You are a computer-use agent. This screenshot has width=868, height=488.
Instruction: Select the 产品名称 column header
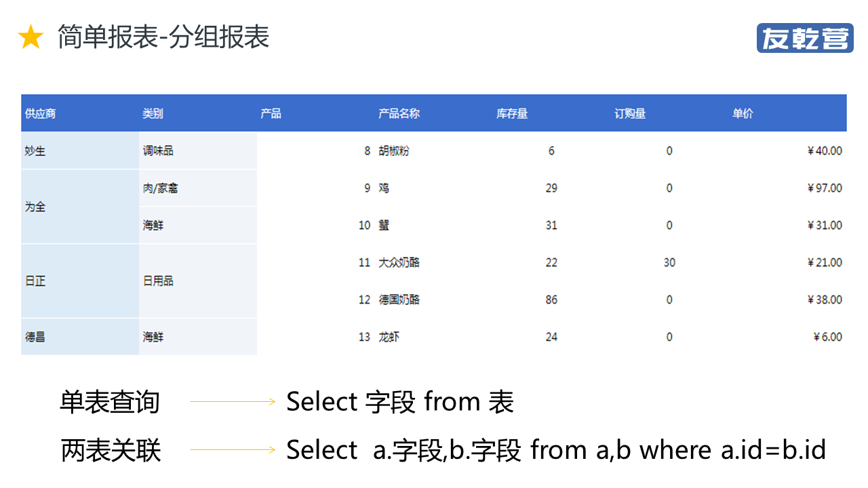pos(399,114)
